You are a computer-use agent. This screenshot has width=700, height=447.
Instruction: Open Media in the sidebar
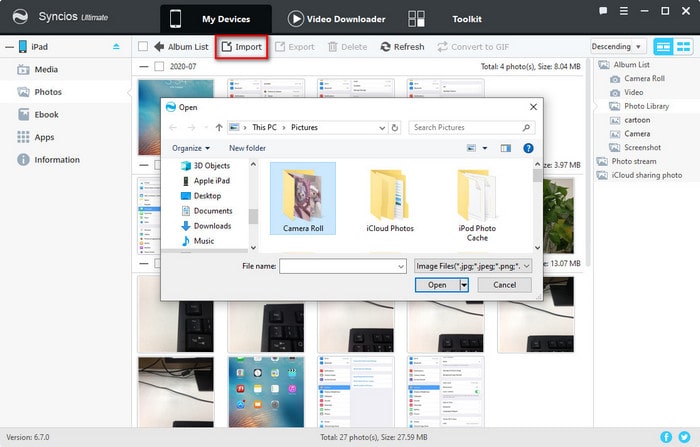click(46, 69)
